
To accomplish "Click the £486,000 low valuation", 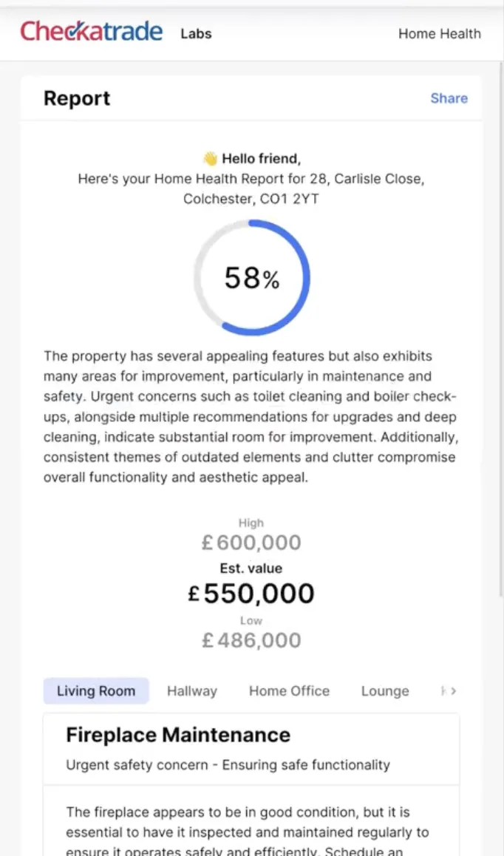I will click(251, 640).
